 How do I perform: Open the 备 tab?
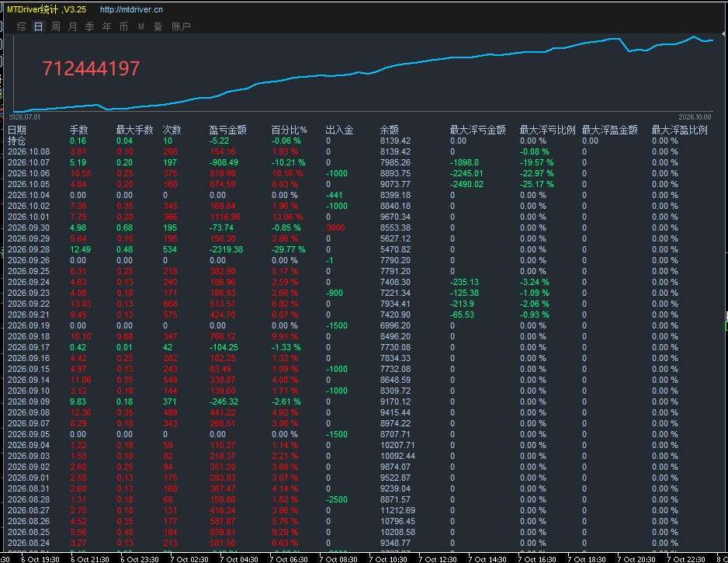(x=158, y=26)
